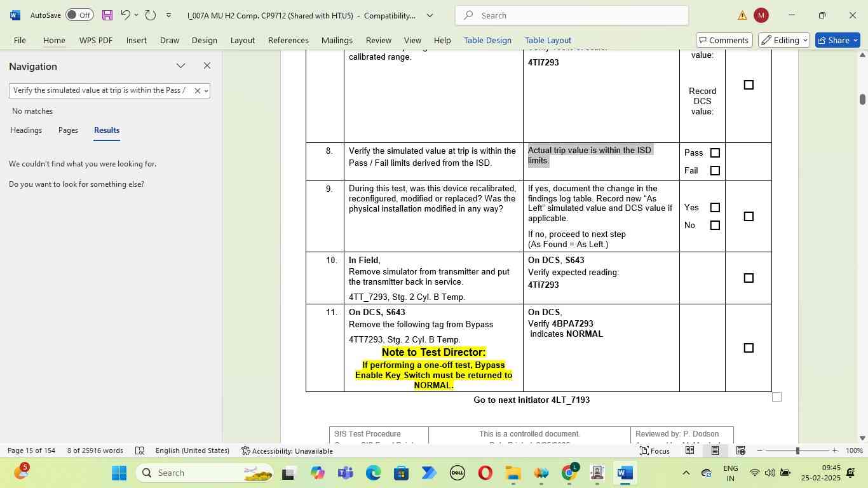Open File Explorer from taskbar
The height and width of the screenshot is (488, 868).
pos(513,473)
